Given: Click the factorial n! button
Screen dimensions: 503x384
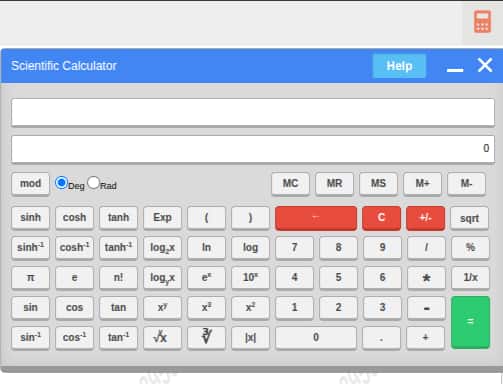Looking at the screenshot, I should [x=118, y=278].
